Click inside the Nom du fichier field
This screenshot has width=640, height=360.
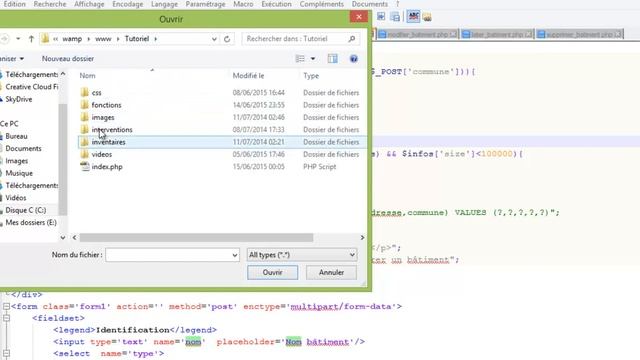tap(169, 255)
